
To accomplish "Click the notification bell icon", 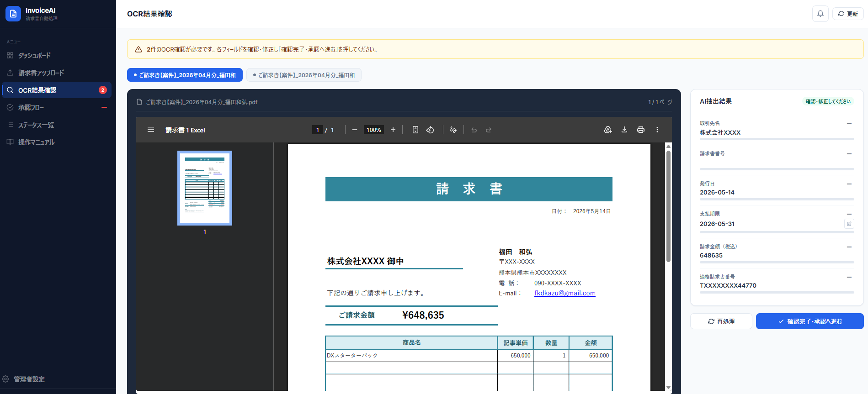I will (820, 14).
